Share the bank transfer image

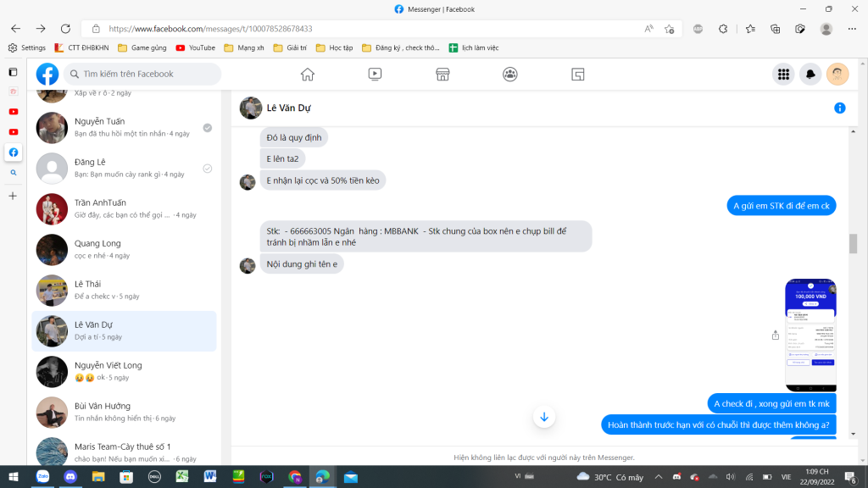click(776, 335)
